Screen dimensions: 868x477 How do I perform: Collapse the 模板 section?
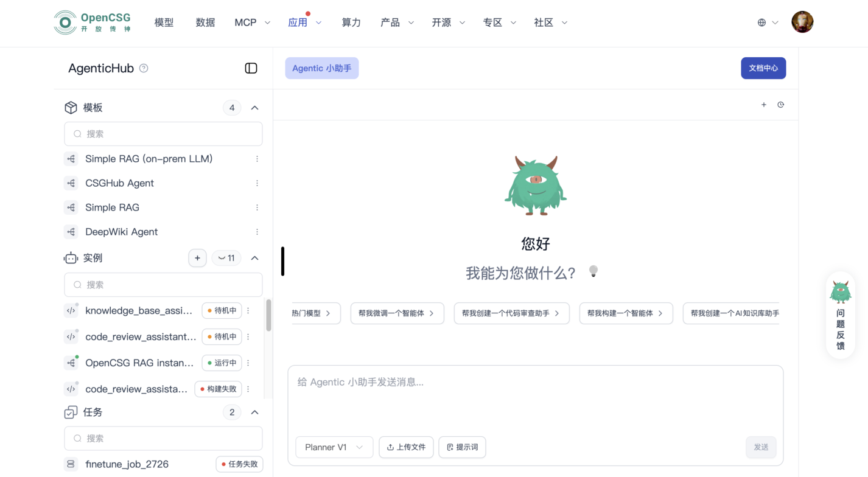[254, 108]
